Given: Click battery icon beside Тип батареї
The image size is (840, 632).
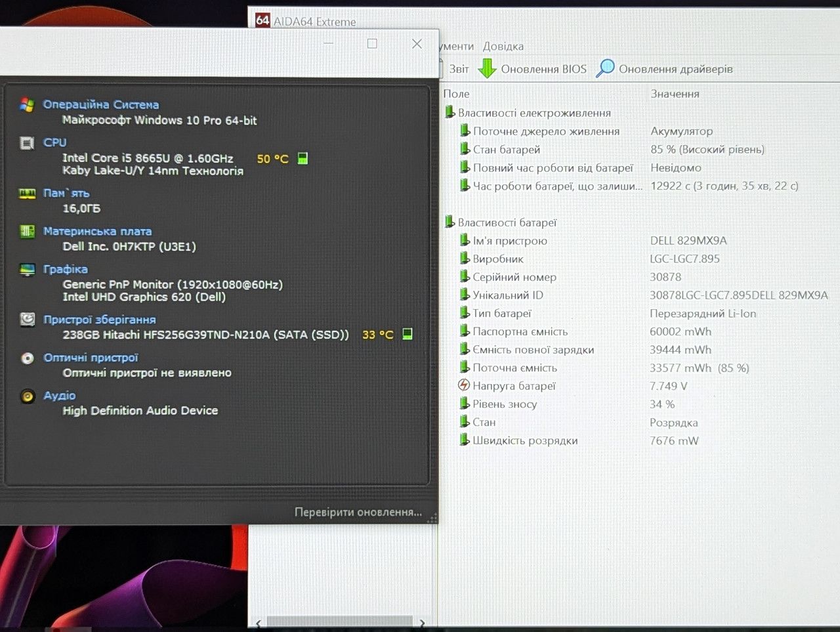Looking at the screenshot, I should click(x=465, y=313).
